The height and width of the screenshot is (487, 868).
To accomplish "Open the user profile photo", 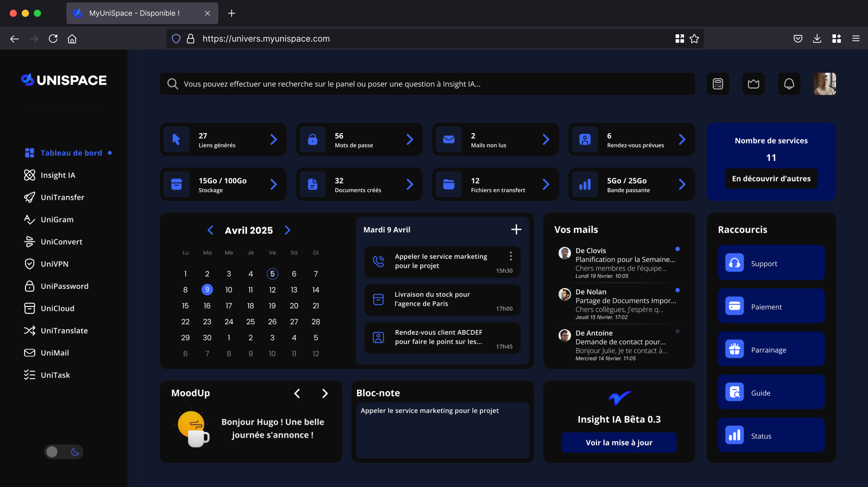I will pos(825,84).
